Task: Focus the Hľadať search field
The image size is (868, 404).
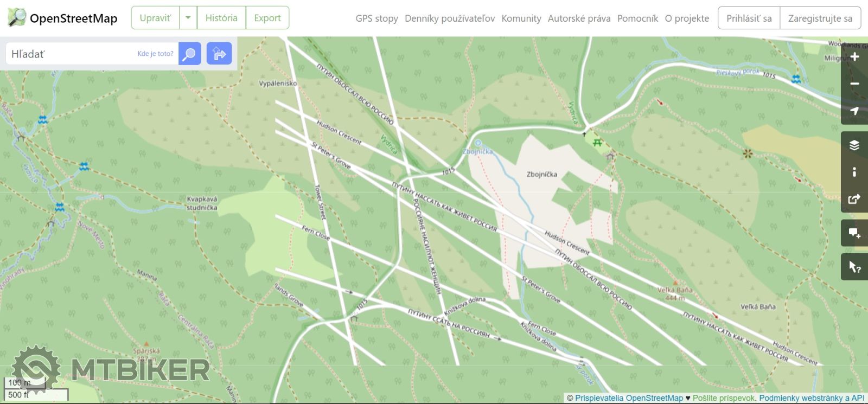Action: pos(71,54)
